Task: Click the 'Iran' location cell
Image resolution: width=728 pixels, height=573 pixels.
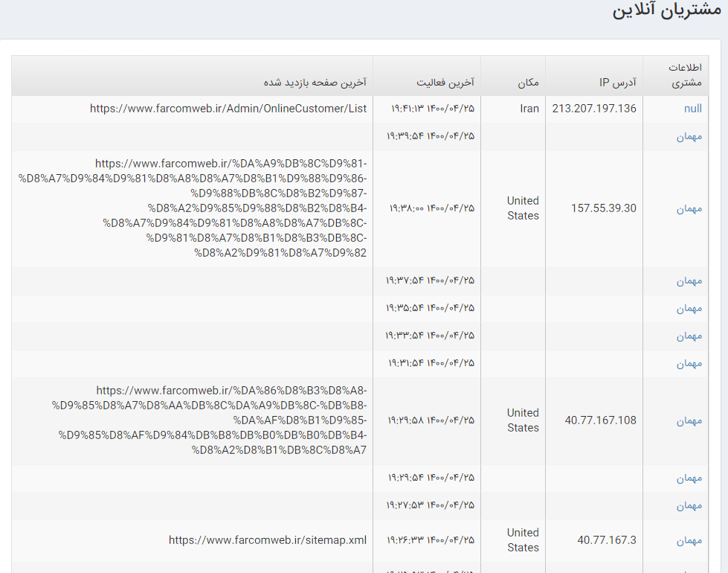Action: pos(529,109)
